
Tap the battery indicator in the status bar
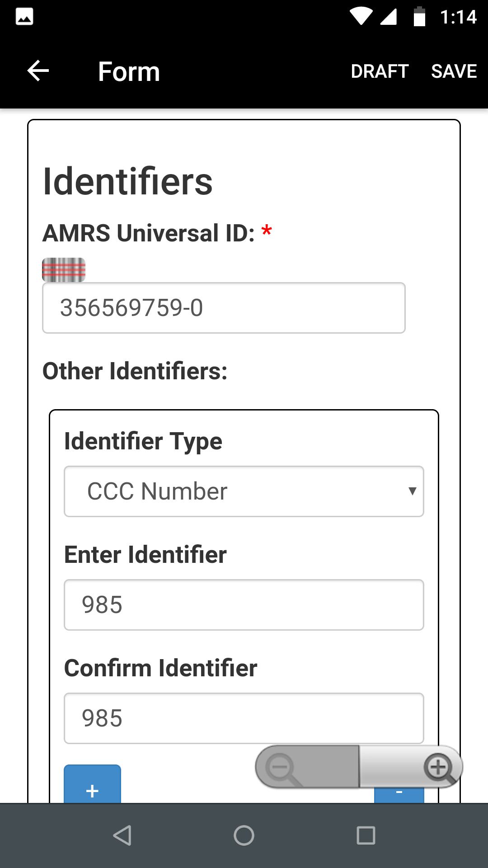click(420, 17)
